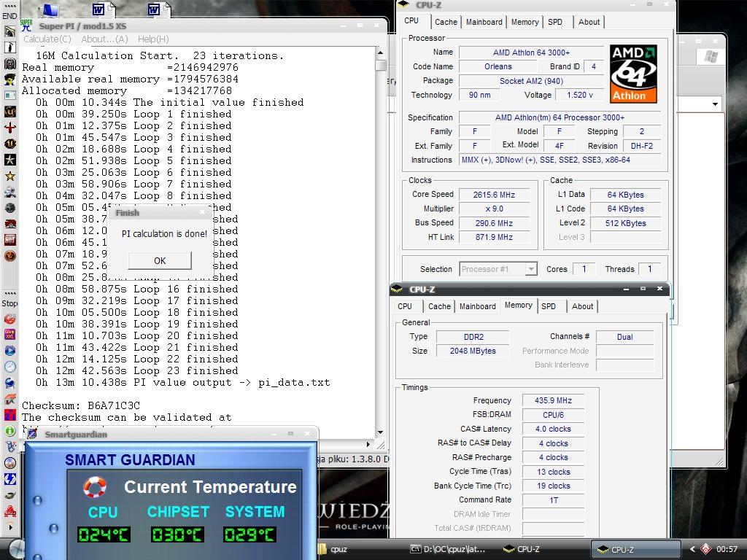Open the eye icon shortcut in the sidebar
This screenshot has width=747, height=560.
9,495
